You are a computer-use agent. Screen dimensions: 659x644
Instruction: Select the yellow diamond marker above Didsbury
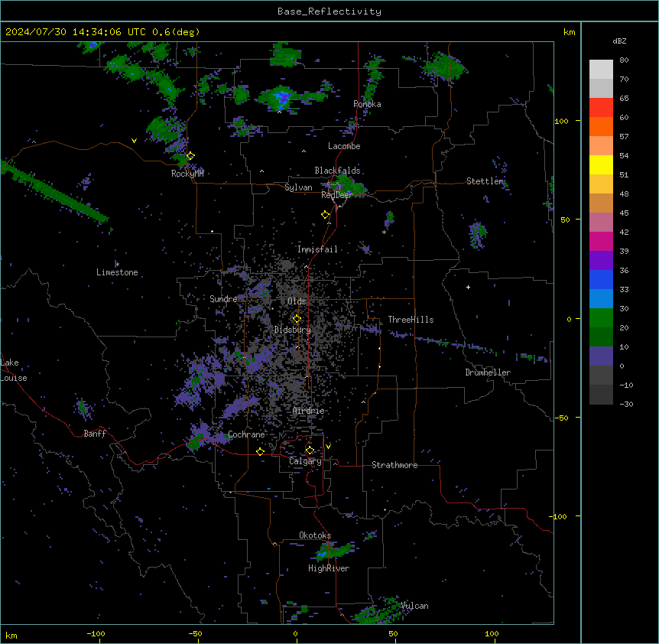[297, 319]
